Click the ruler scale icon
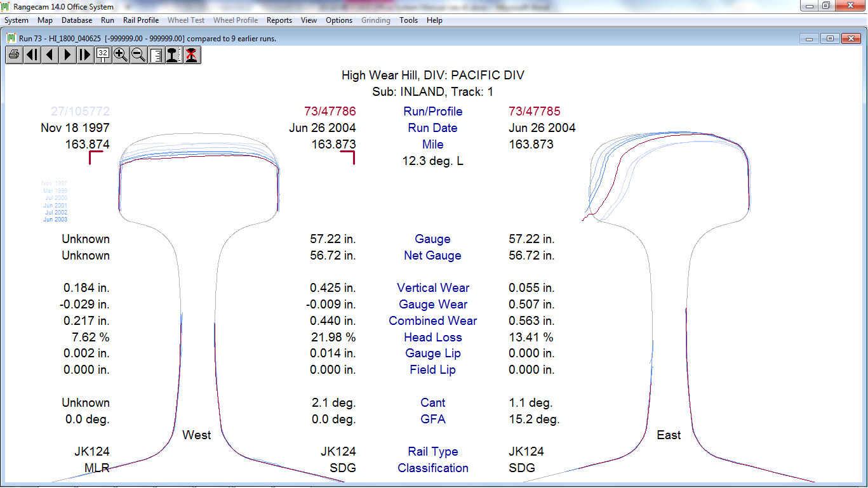The image size is (868, 488). click(156, 55)
